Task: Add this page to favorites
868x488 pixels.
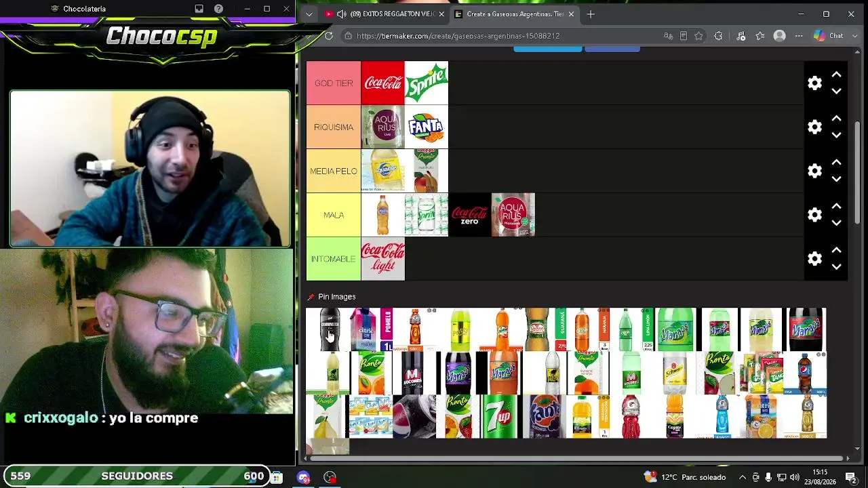Action: tap(699, 36)
